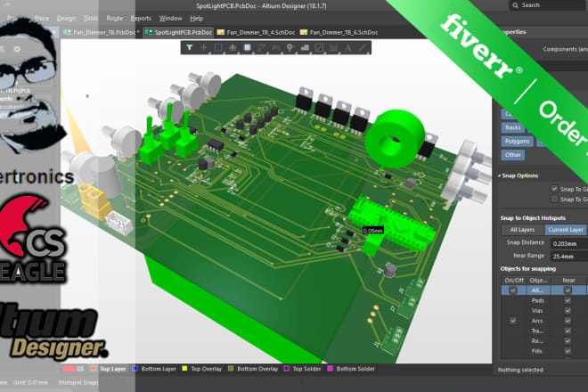
Task: Select All Layers snapping option
Action: point(522,230)
